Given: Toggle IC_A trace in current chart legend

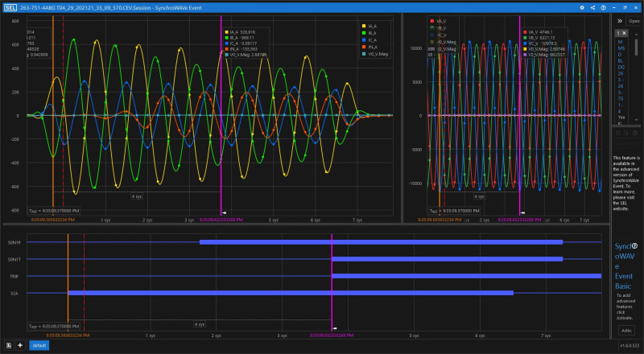Looking at the screenshot, I should (369, 40).
